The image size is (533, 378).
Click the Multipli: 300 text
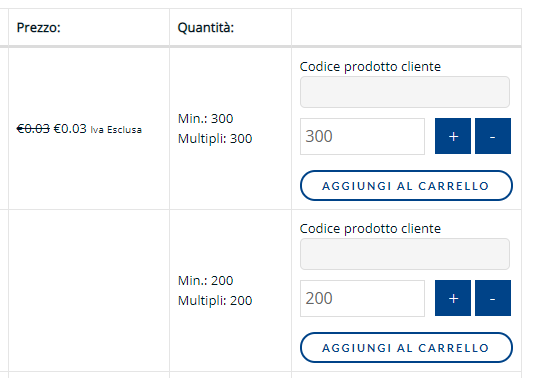point(215,139)
